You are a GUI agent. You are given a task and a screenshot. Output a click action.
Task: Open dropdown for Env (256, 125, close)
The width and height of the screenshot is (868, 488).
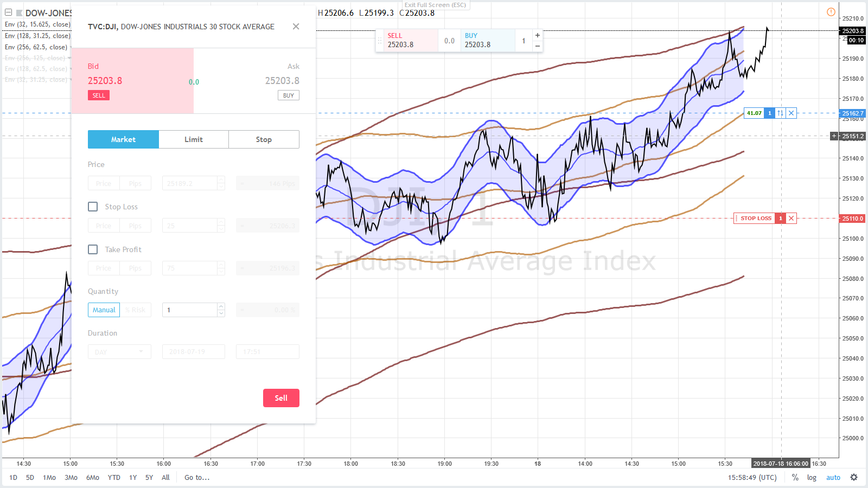(x=70, y=58)
